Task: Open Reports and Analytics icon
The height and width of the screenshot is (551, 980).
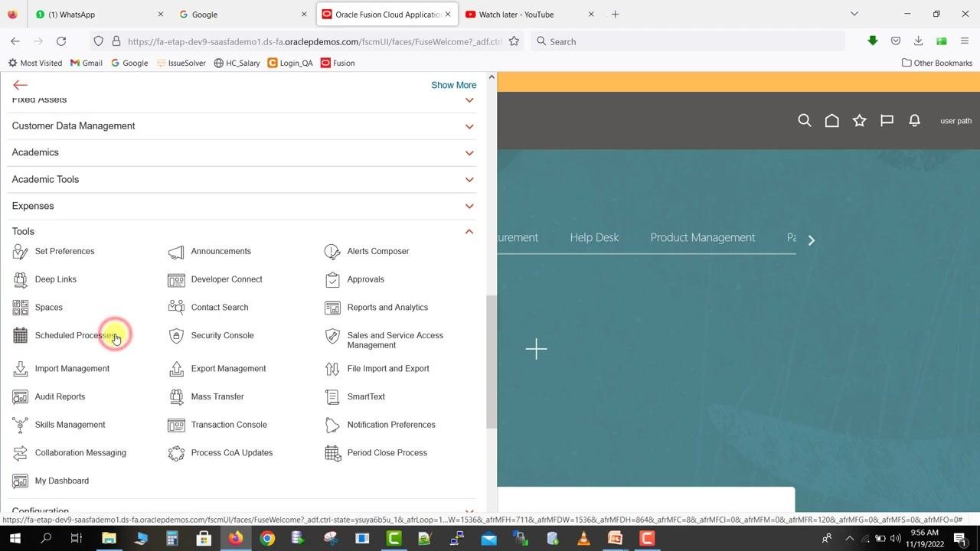Action: click(x=332, y=307)
